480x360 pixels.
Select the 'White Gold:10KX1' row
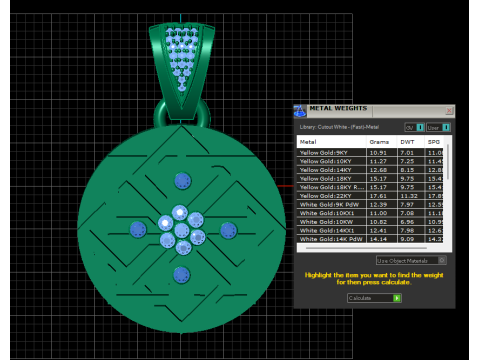point(370,213)
